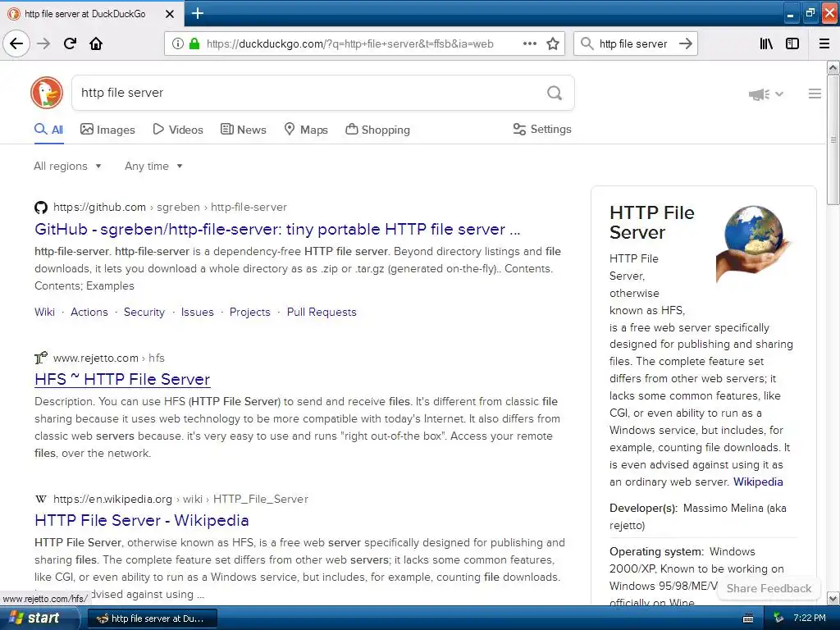Open the GitHub sgreben/http-file-server result title
This screenshot has height=630, width=840.
click(x=277, y=230)
